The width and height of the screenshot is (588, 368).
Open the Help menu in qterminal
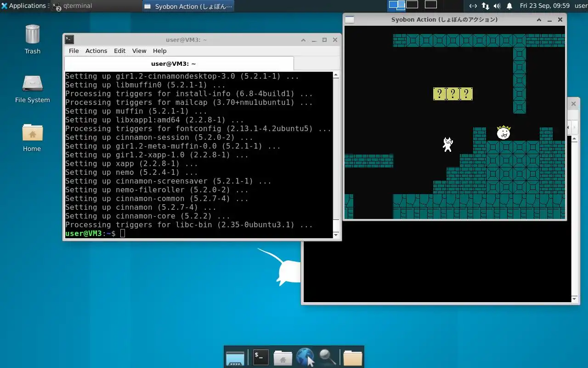click(x=159, y=51)
